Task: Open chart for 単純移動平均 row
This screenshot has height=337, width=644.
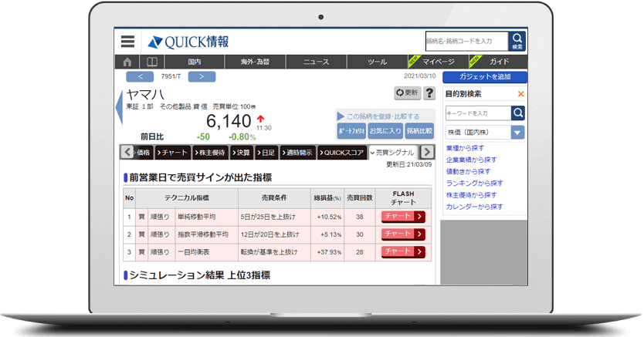Action: pos(403,217)
